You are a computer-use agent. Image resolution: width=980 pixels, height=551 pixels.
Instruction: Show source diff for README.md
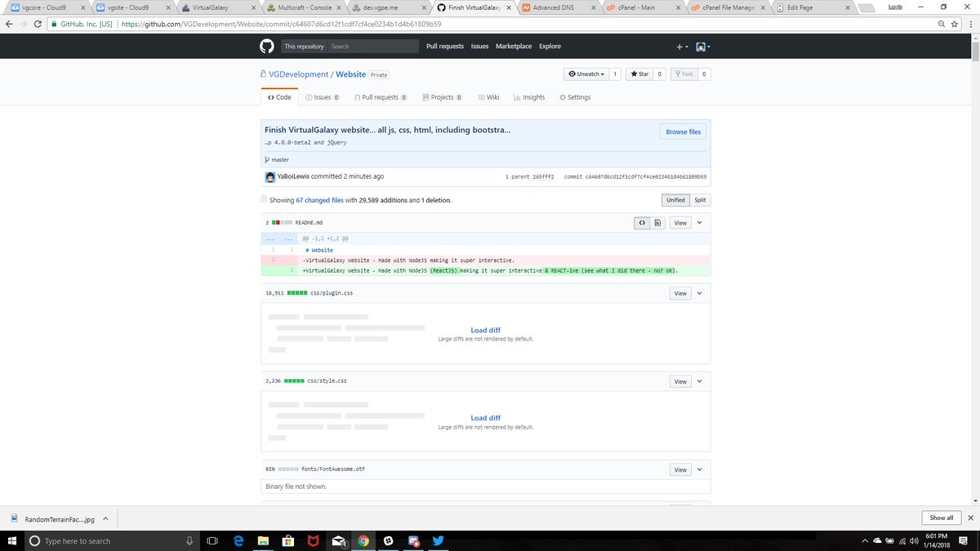click(643, 223)
